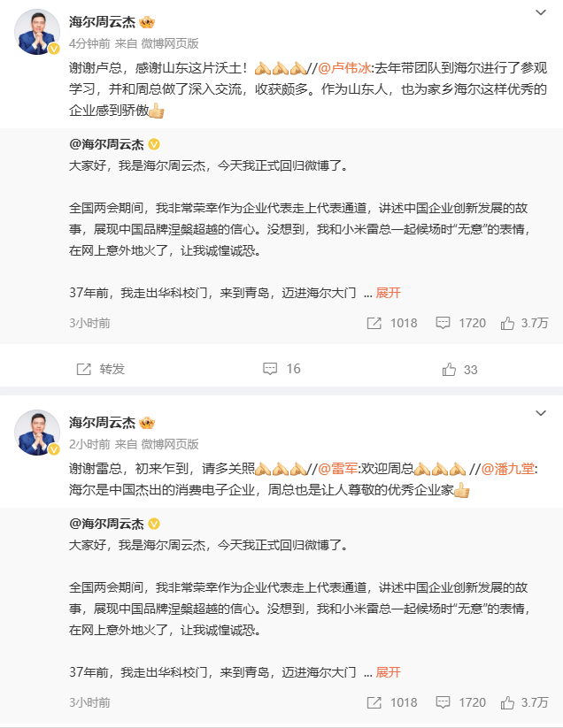Click the first post's profile avatar
563x728 pixels.
pyautogui.click(x=38, y=34)
